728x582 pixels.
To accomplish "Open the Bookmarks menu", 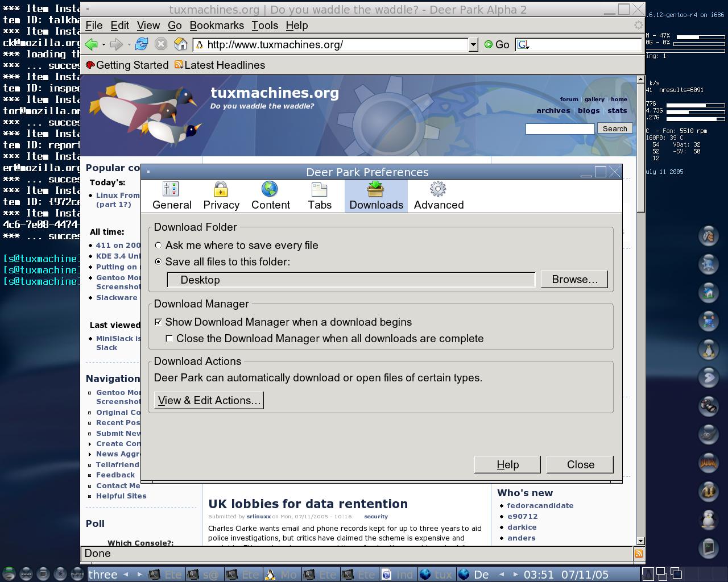I will (217, 26).
